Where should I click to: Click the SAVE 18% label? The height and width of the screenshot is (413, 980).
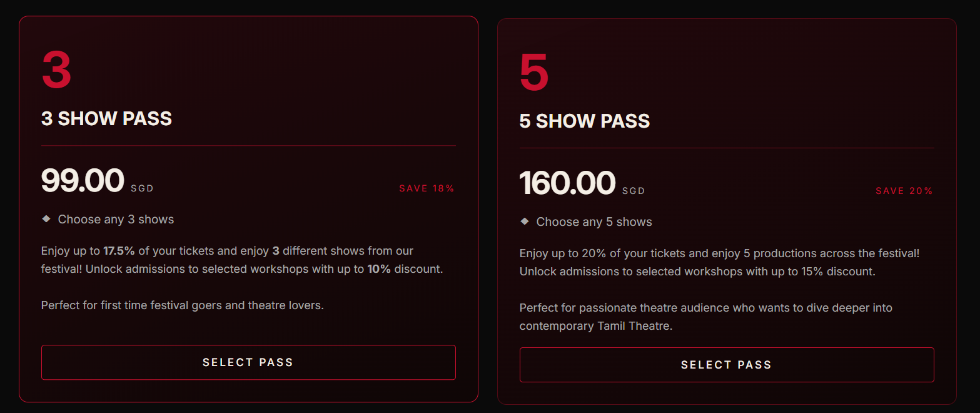[x=427, y=188]
